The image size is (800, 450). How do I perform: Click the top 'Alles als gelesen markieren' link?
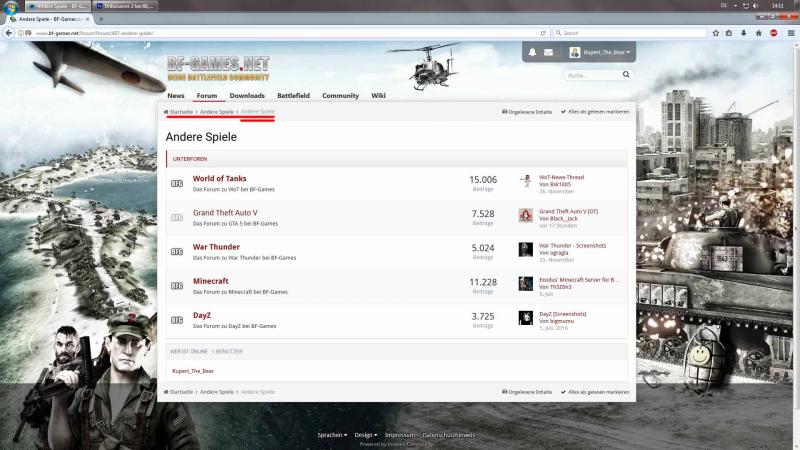tap(598, 112)
